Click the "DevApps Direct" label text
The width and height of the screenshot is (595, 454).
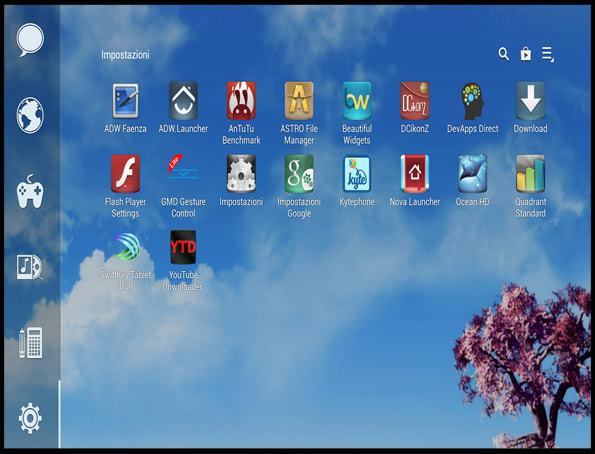click(472, 129)
